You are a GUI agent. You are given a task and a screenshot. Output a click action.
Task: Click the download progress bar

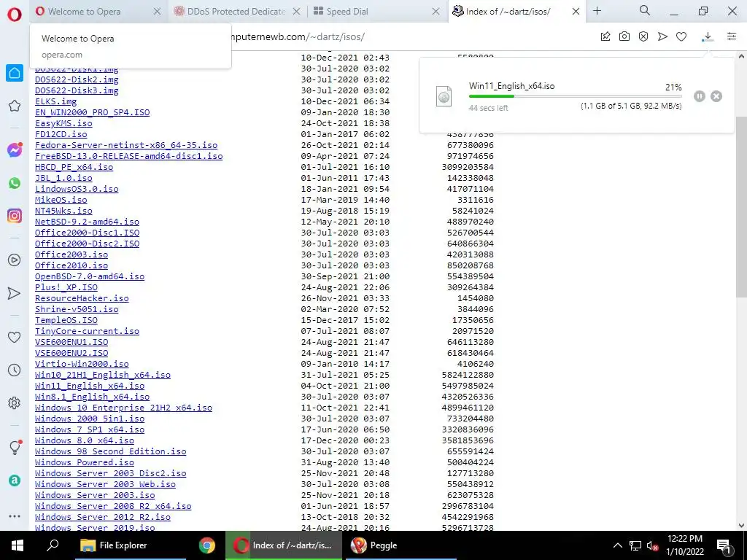pyautogui.click(x=575, y=96)
